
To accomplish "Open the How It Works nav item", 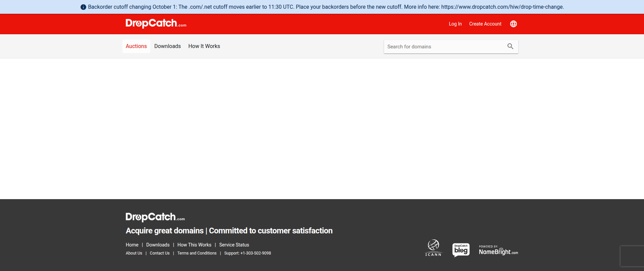I will click(204, 46).
